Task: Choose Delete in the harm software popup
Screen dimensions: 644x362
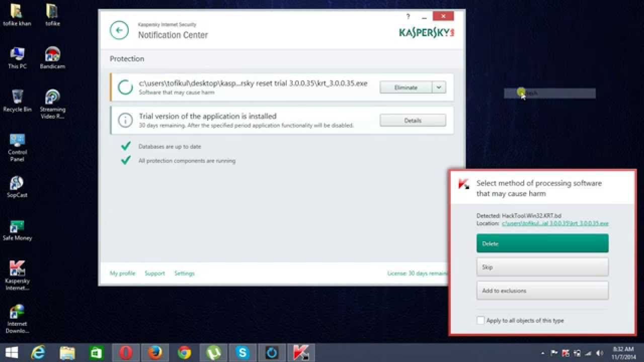Action: (542, 243)
